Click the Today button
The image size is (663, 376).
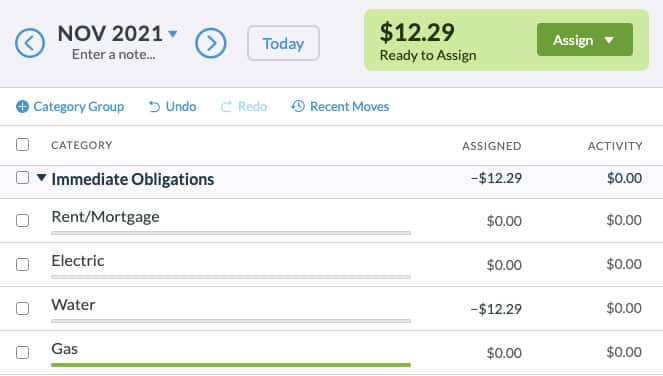[x=283, y=43]
